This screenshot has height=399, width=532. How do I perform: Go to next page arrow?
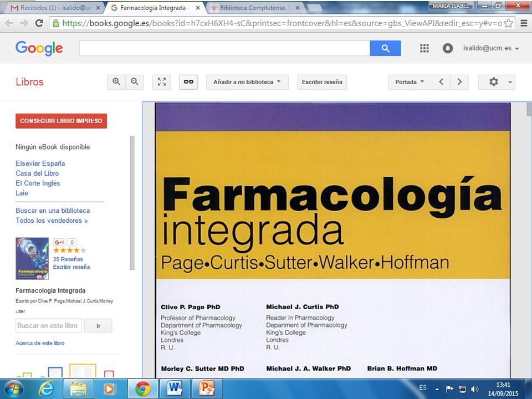pos(459,82)
